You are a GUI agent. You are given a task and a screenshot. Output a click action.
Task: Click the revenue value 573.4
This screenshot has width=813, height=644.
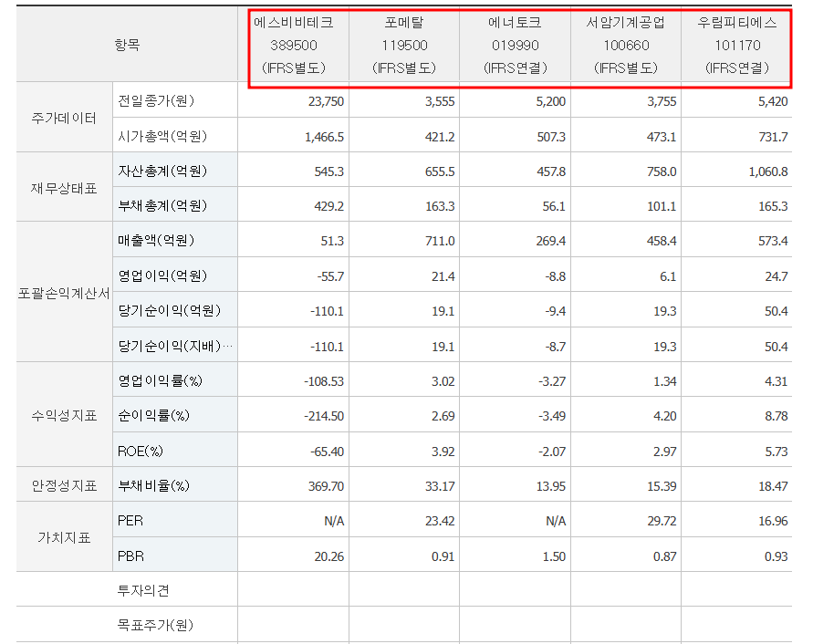tap(773, 241)
